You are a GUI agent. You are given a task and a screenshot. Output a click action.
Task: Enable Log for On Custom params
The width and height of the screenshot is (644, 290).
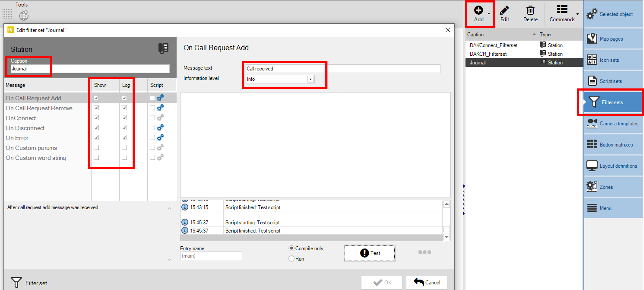tap(124, 148)
